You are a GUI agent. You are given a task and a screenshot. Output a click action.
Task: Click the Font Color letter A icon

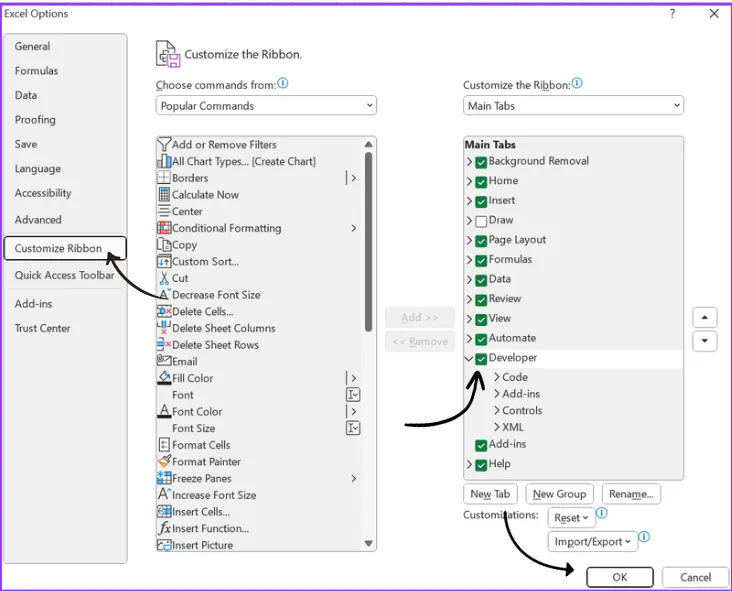pos(164,411)
